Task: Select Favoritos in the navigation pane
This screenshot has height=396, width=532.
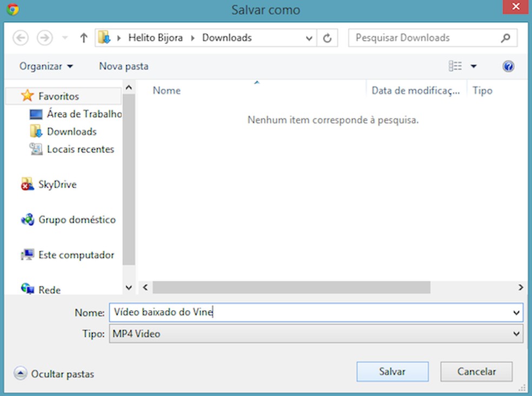Action: 63,96
